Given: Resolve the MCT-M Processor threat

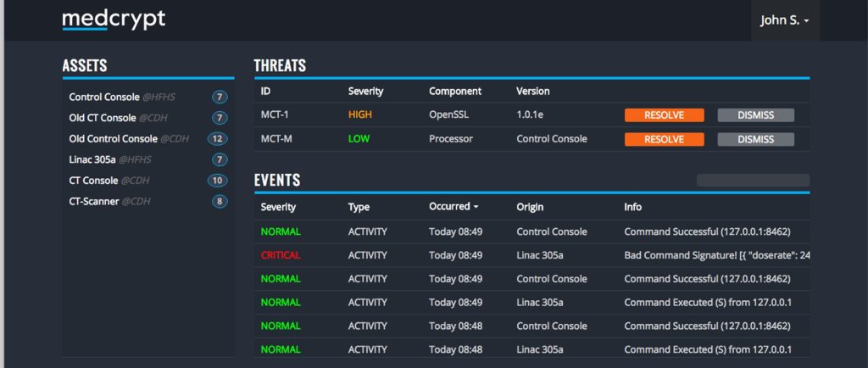Looking at the screenshot, I should [665, 139].
